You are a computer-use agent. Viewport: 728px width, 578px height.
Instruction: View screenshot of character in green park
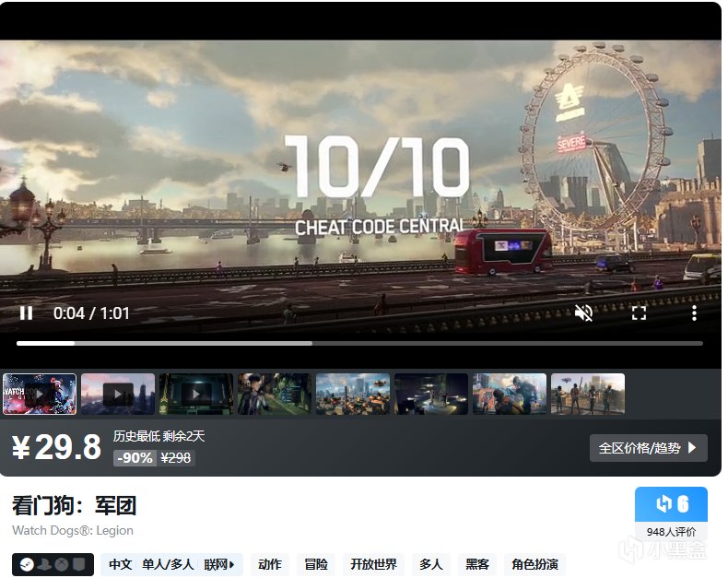[x=275, y=394]
